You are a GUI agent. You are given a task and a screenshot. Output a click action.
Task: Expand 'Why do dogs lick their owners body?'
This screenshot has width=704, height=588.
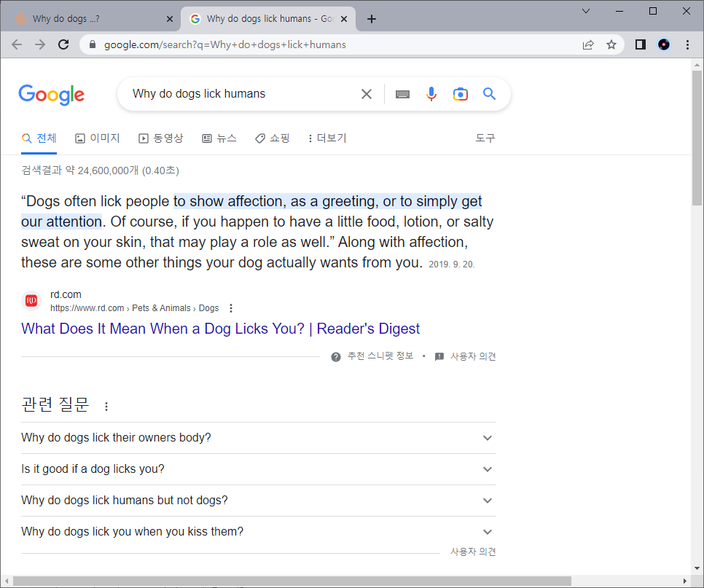pyautogui.click(x=259, y=438)
